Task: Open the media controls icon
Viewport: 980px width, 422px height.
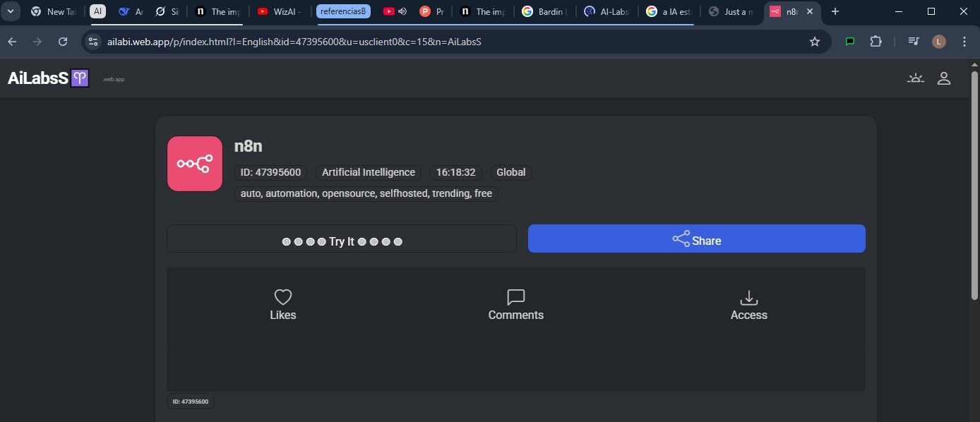Action: tap(914, 42)
